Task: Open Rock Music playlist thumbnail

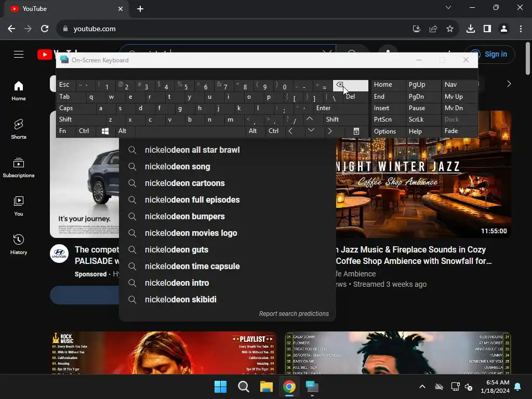Action: point(163,353)
